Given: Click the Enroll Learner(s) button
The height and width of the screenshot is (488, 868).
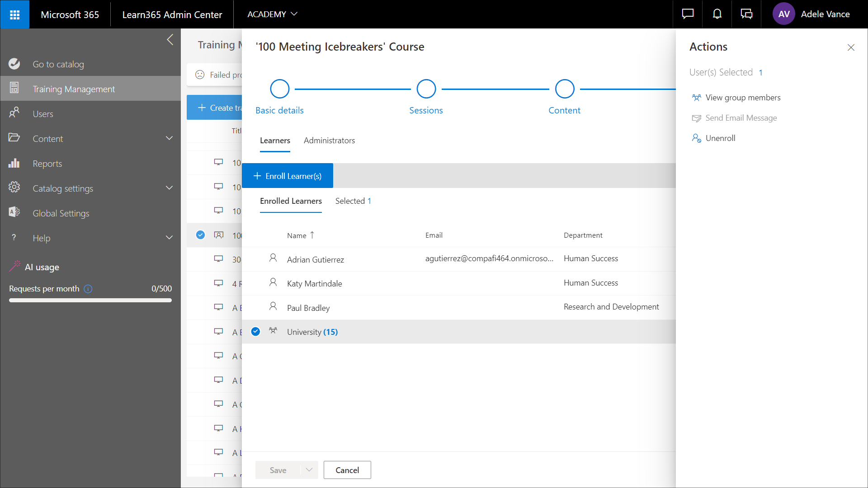Looking at the screenshot, I should point(288,176).
